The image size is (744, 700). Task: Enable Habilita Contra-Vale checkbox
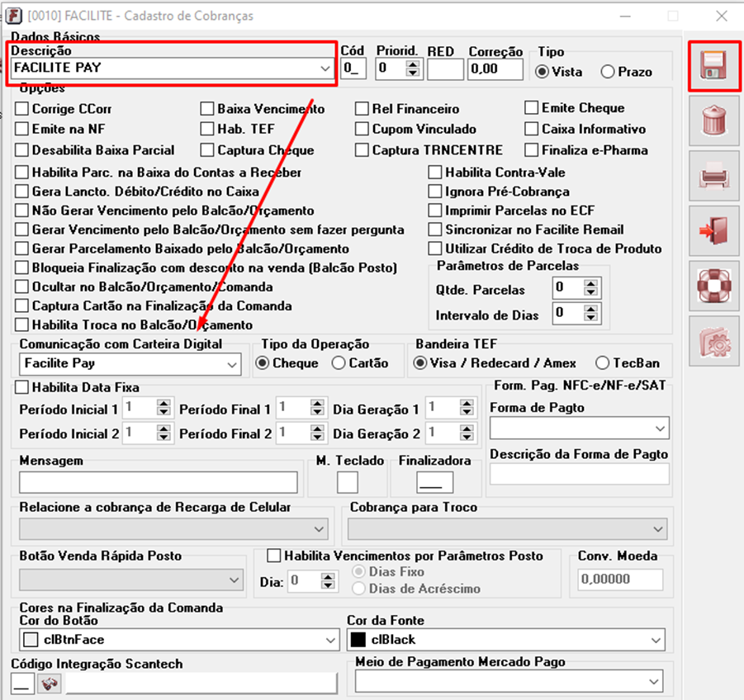click(x=434, y=173)
